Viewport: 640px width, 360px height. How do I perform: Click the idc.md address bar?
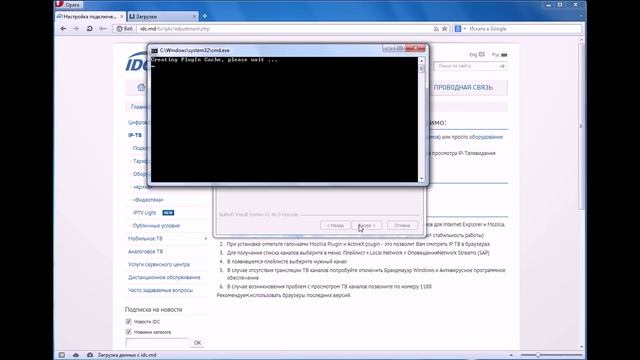(x=284, y=29)
